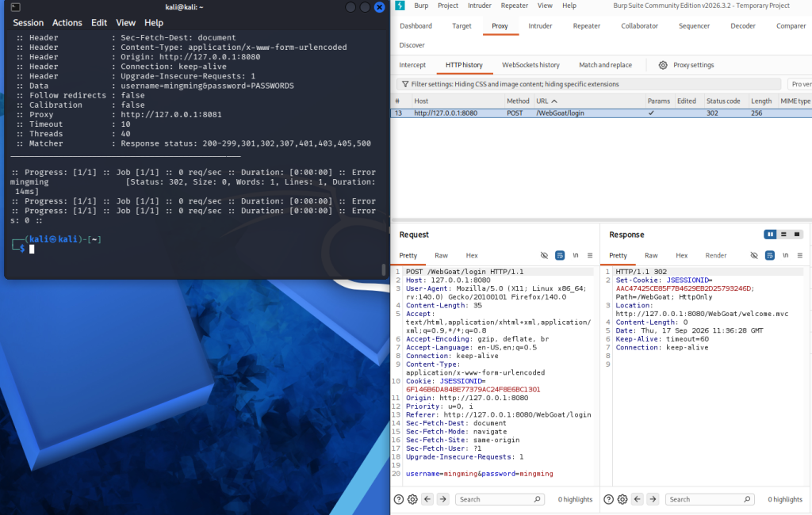Click Response search help question-mark icon
Viewport: 812px width, 515px height.
point(608,499)
